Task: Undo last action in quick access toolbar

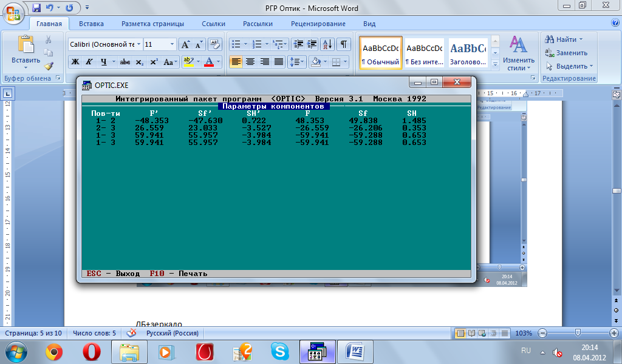Action: tap(50, 7)
